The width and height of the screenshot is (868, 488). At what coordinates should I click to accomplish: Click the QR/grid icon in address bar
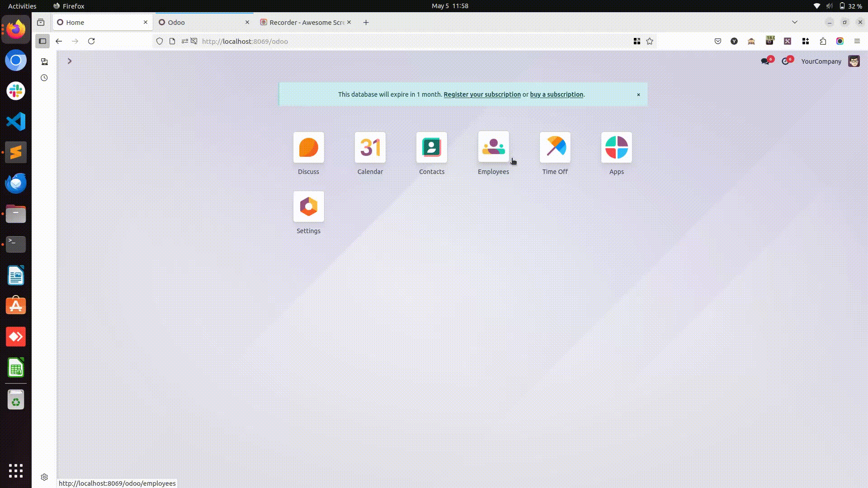(637, 41)
